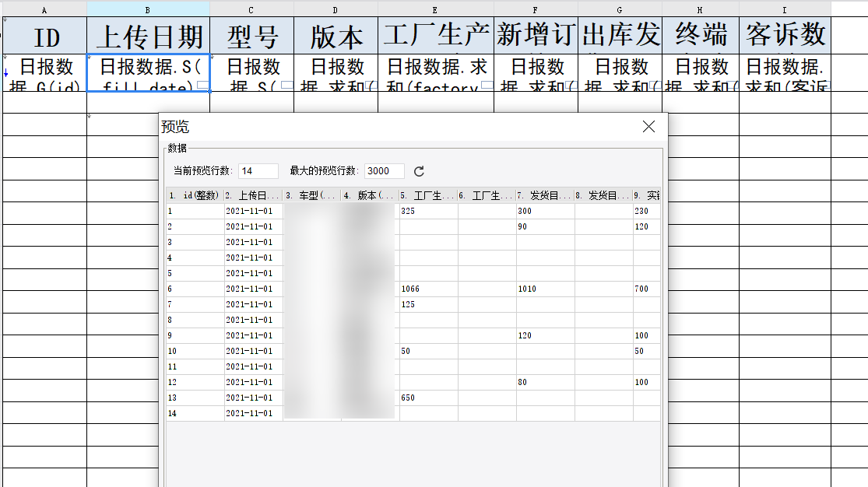The image size is (868, 487).
Task: Select the 终端 header cell
Action: [701, 36]
